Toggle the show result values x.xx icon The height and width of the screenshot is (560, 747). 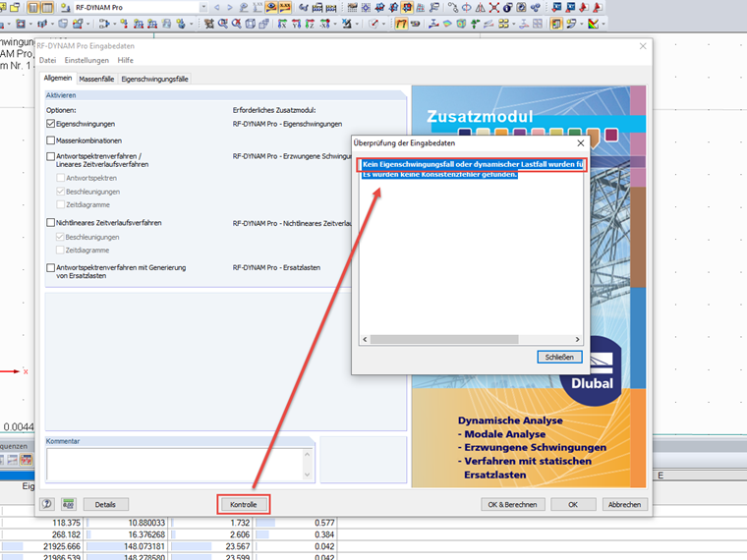click(285, 7)
